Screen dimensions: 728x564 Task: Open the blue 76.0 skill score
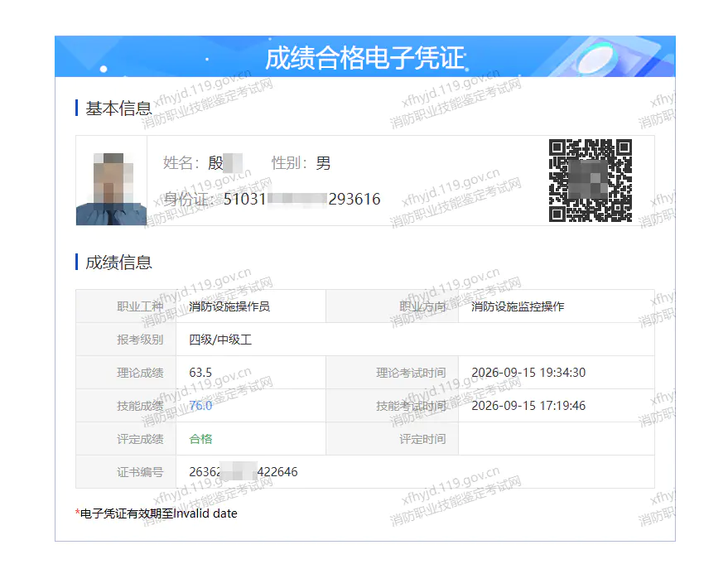coord(200,406)
